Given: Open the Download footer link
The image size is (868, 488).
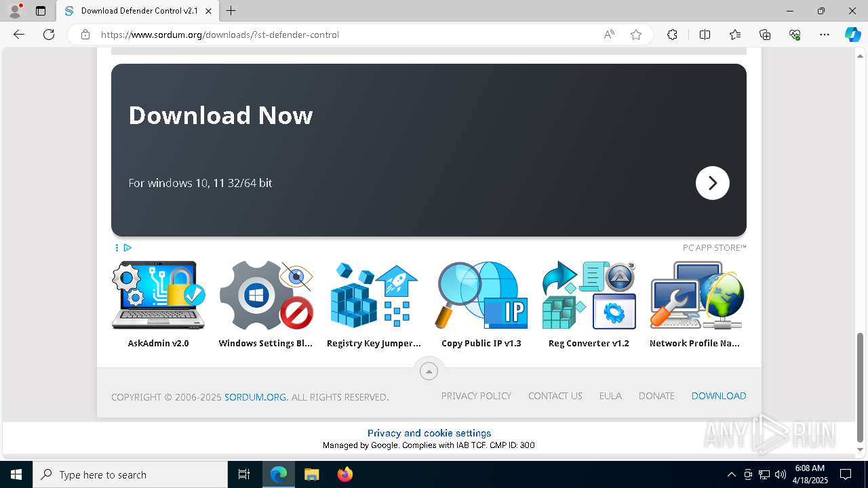Looking at the screenshot, I should (x=719, y=396).
